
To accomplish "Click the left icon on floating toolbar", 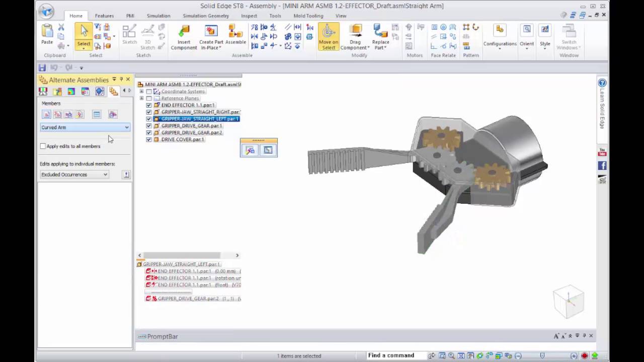I will (250, 150).
